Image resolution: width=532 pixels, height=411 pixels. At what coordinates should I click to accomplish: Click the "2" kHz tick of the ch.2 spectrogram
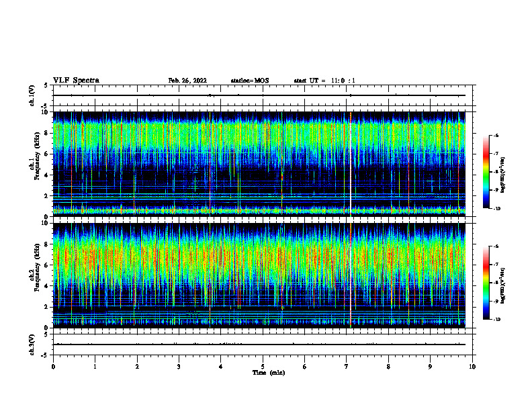pyautogui.click(x=47, y=307)
